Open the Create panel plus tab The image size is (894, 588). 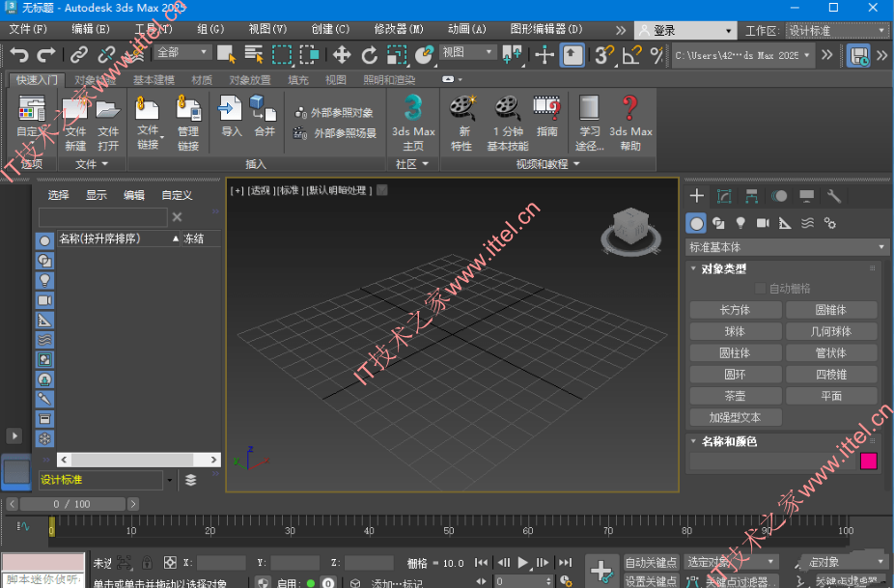point(697,196)
